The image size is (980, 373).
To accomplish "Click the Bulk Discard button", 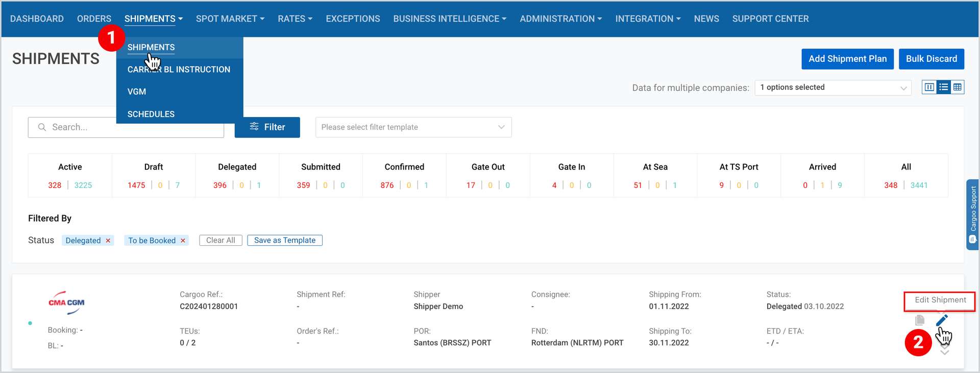I will pyautogui.click(x=932, y=59).
